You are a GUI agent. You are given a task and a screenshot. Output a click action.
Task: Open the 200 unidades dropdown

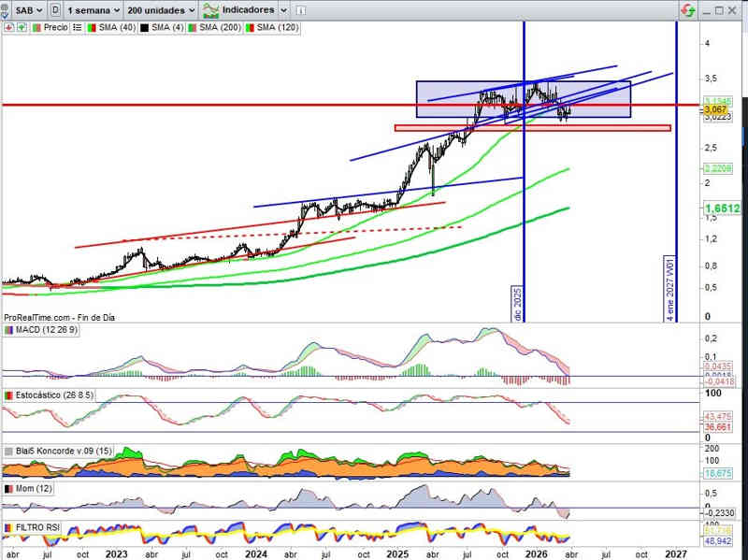click(161, 9)
